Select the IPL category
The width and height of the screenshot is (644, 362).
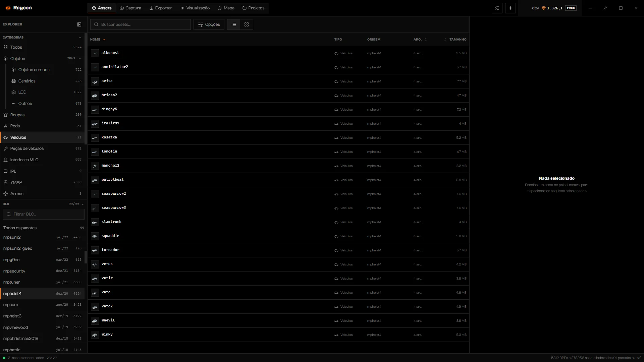(x=42, y=171)
